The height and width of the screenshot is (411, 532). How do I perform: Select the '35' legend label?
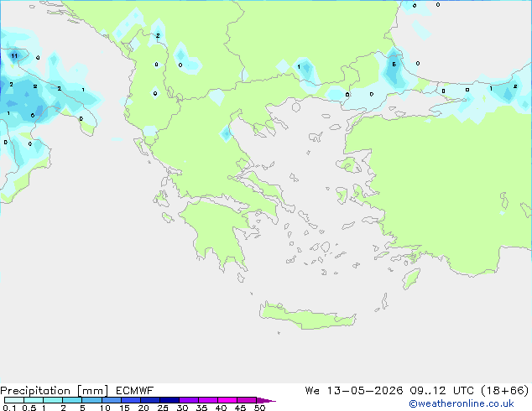point(201,408)
